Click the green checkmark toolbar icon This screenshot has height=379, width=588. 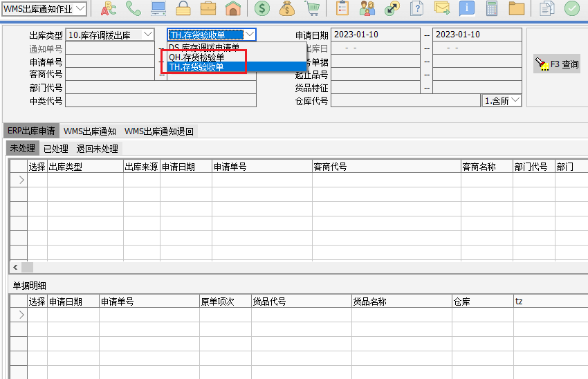click(571, 8)
